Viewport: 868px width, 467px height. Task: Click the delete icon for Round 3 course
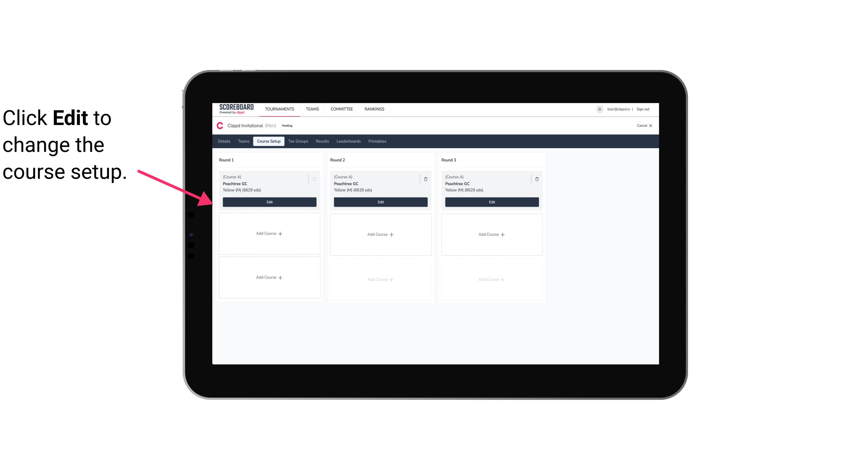tap(536, 179)
